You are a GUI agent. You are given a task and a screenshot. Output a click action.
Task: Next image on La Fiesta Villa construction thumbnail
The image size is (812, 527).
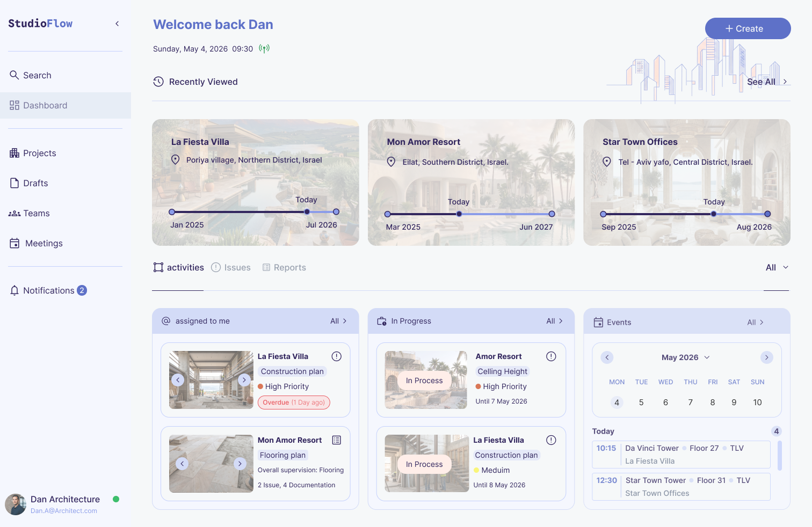click(x=244, y=380)
